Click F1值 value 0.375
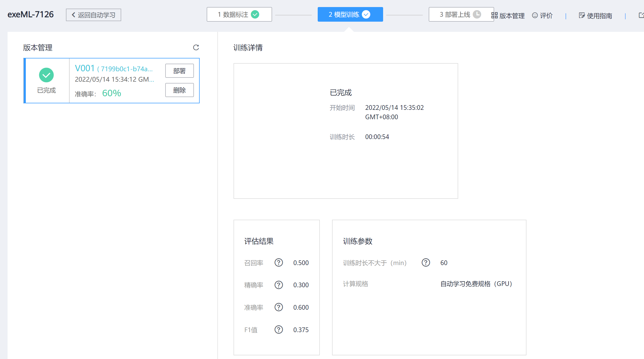The width and height of the screenshot is (644, 359). 301,330
